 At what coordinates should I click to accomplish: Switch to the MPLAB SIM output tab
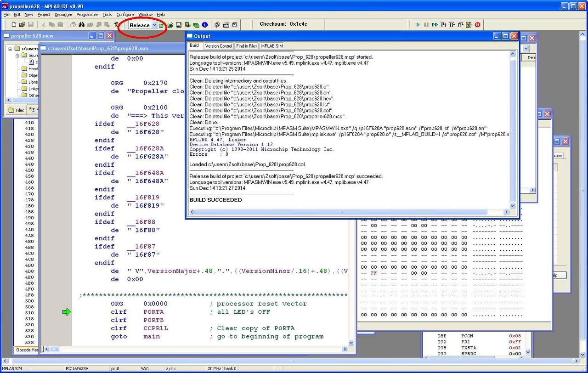272,46
